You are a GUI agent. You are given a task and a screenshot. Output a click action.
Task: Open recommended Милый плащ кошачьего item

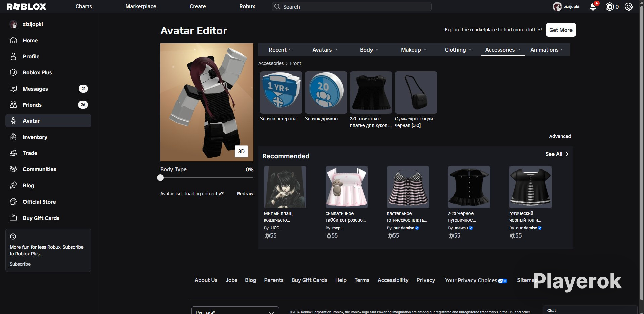[285, 187]
